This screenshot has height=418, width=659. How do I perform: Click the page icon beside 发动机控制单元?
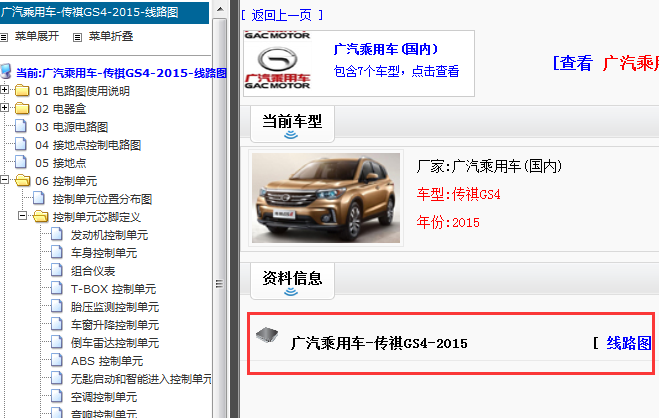point(57,234)
